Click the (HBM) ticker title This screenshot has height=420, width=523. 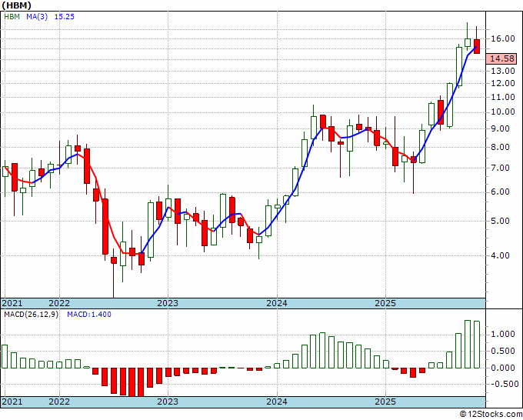pos(16,5)
